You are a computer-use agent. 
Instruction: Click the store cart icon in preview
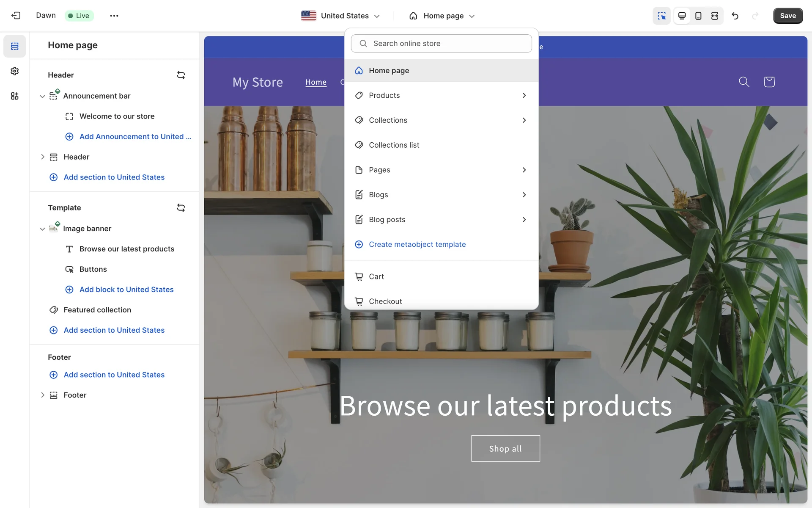coord(769,82)
